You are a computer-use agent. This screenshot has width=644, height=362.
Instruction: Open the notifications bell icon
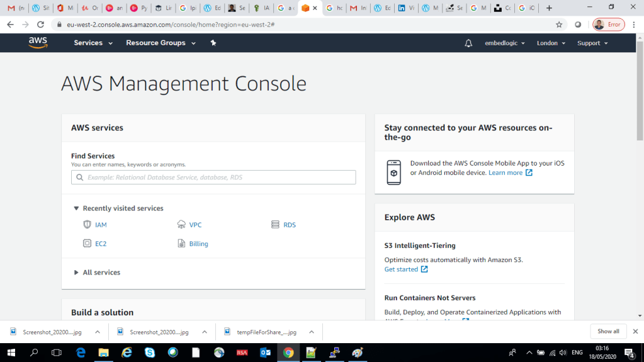pyautogui.click(x=468, y=43)
